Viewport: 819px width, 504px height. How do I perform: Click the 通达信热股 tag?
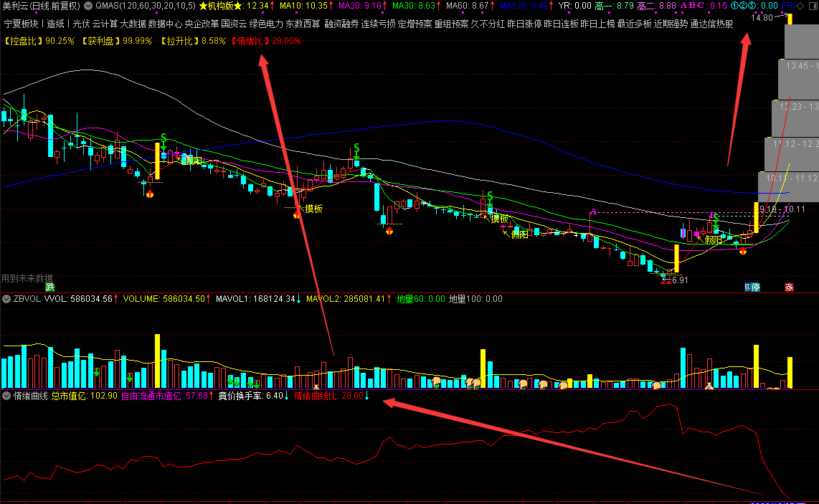711,24
